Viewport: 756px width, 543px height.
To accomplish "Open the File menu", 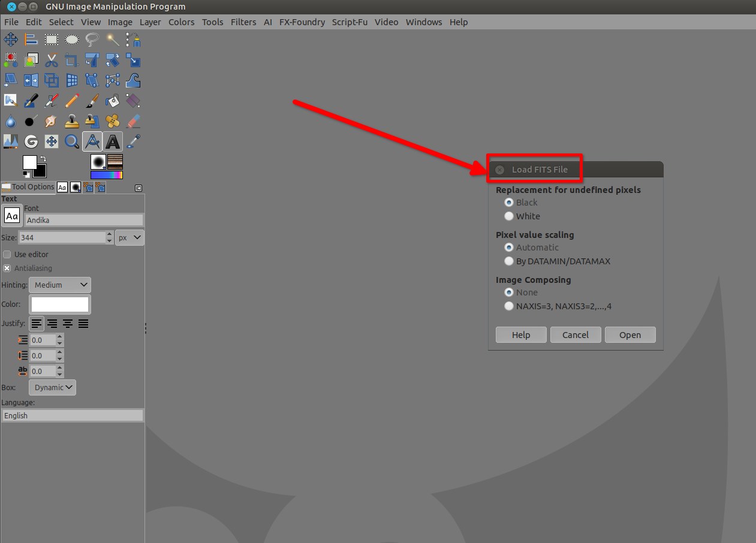I will (x=11, y=22).
